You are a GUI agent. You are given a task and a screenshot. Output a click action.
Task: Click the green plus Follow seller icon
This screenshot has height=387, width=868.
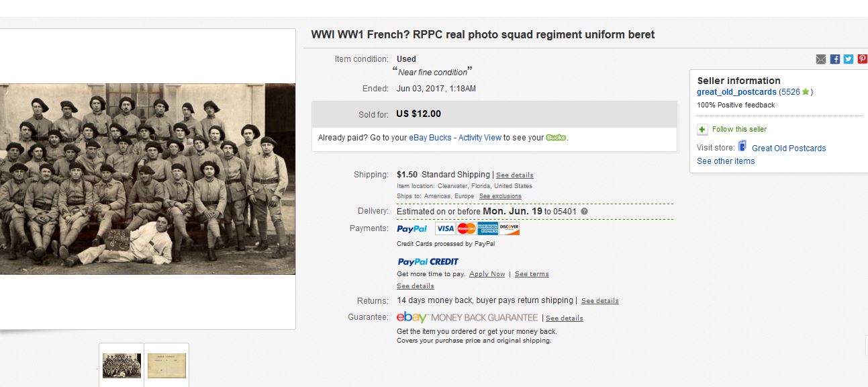click(x=702, y=130)
